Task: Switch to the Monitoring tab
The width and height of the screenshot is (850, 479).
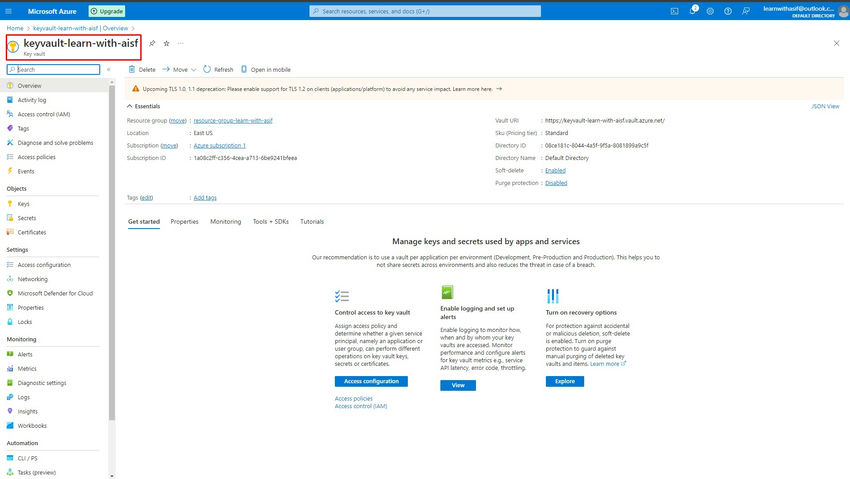Action: pyautogui.click(x=226, y=222)
